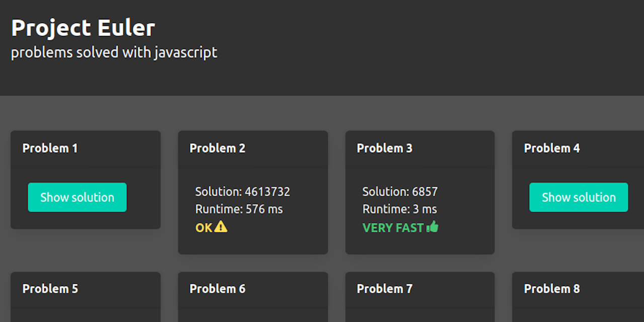Click the green VERY FAST status label

(x=393, y=228)
